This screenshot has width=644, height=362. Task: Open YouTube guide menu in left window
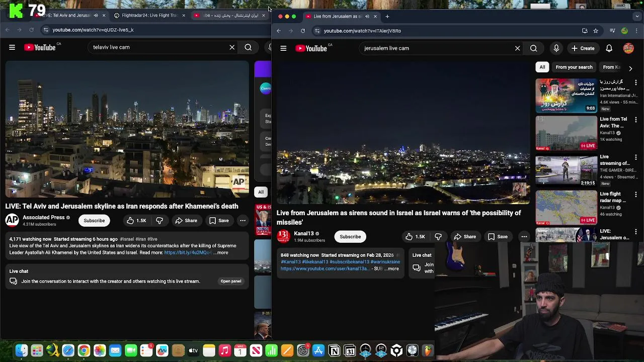[12, 47]
